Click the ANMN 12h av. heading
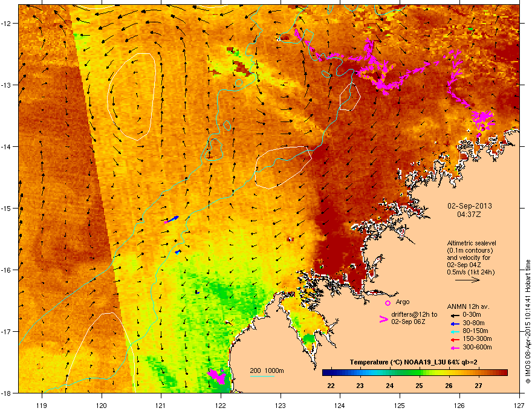 (x=468, y=306)
